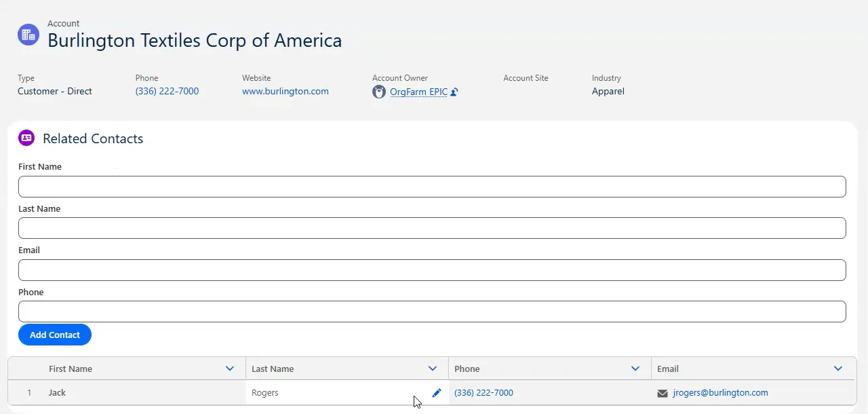Click the Customer - Direct type value
This screenshot has height=414, width=868.
pos(55,91)
